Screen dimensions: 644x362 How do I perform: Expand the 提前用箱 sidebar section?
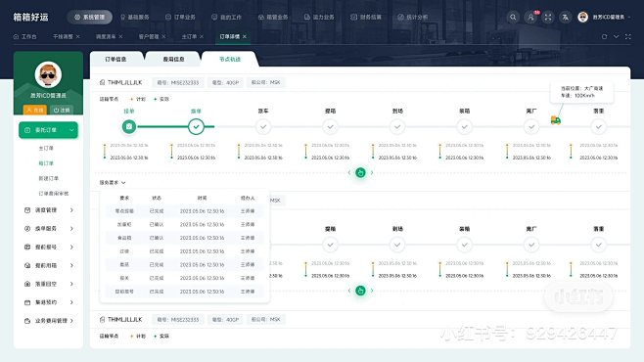[49, 265]
